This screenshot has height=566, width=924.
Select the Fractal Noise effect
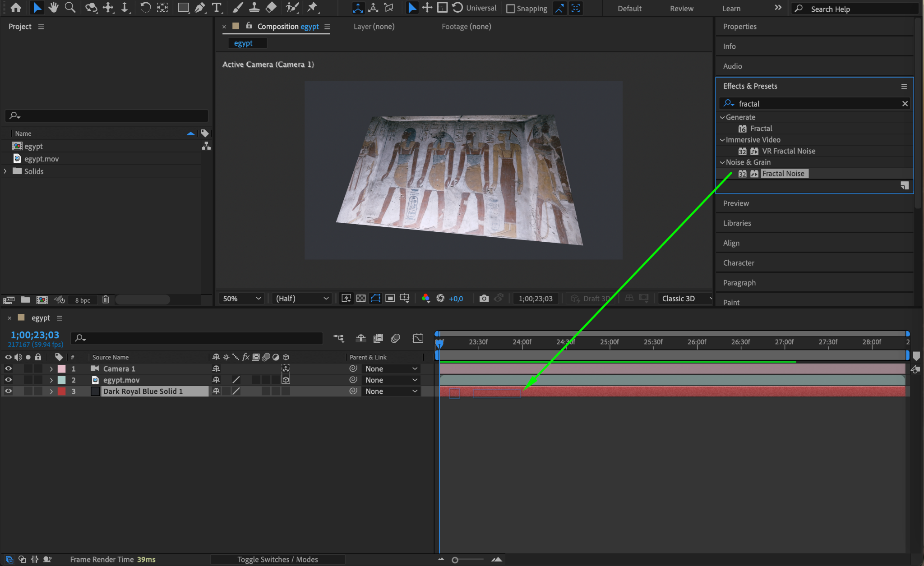pyautogui.click(x=783, y=174)
